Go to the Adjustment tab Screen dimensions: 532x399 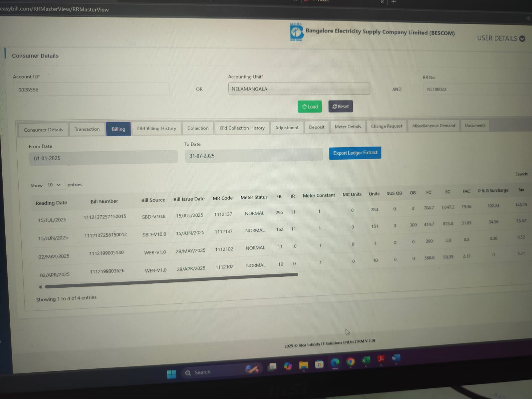click(287, 127)
